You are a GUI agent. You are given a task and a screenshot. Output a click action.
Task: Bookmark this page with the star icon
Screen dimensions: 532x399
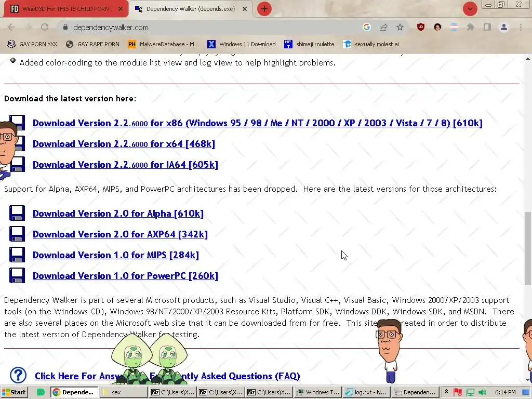click(x=400, y=27)
